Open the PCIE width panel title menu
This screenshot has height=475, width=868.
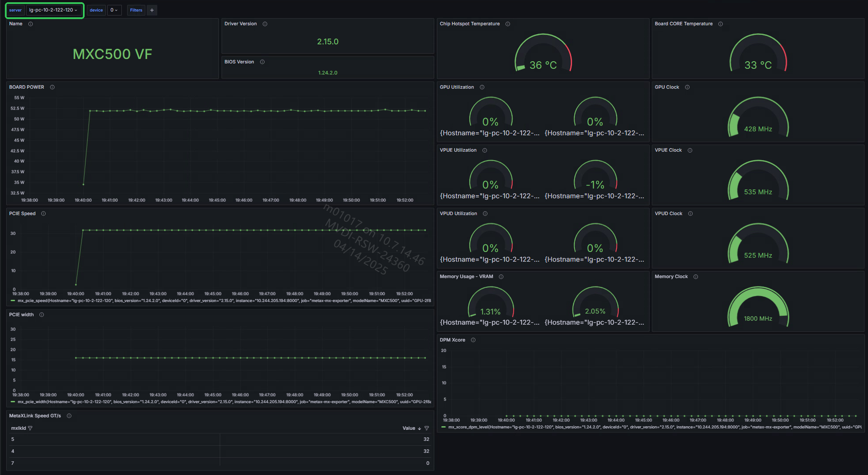[x=21, y=315]
